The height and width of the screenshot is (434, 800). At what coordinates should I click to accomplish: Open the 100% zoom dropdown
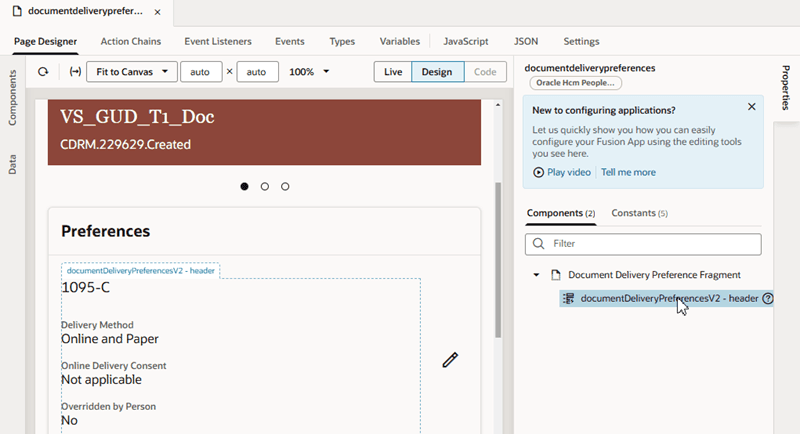(x=309, y=72)
